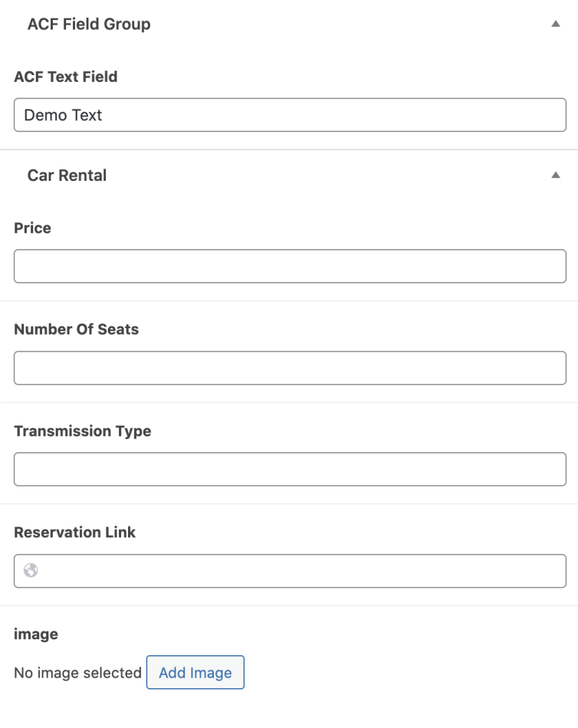
Task: Click the Number Of Seats label
Action: coord(76,329)
